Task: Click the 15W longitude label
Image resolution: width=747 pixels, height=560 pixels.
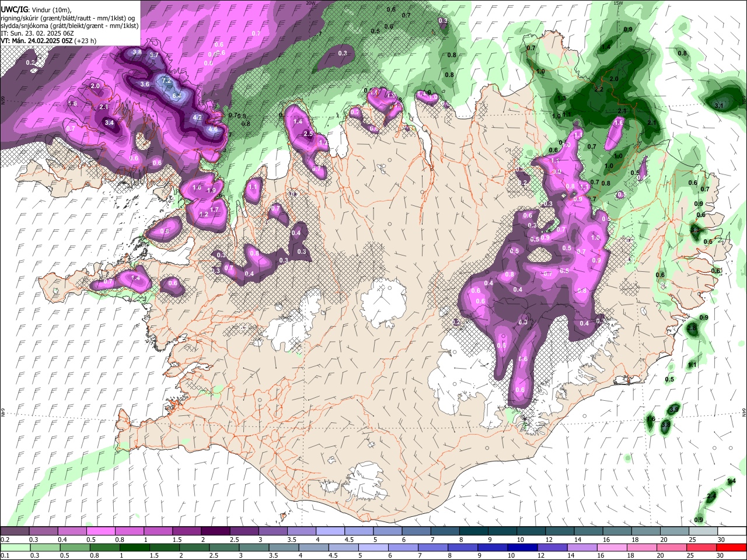Action: (x=618, y=3)
